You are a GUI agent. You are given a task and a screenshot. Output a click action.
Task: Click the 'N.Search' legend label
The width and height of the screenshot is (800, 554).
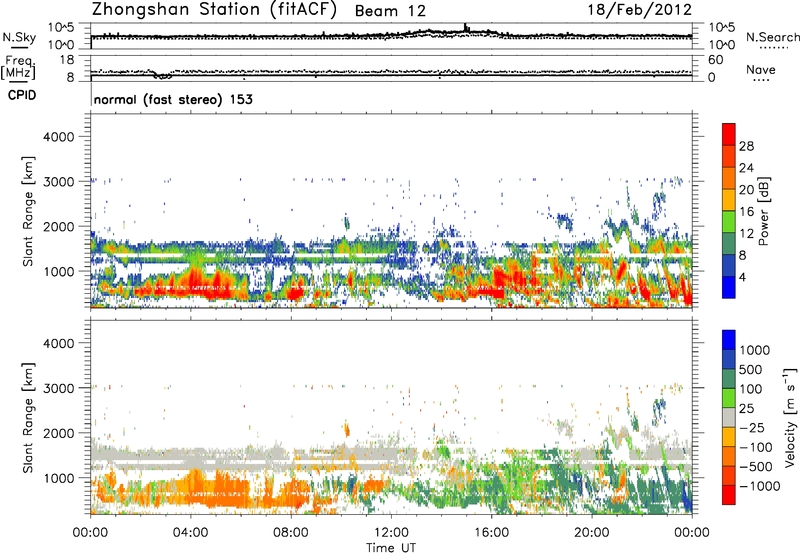point(772,37)
